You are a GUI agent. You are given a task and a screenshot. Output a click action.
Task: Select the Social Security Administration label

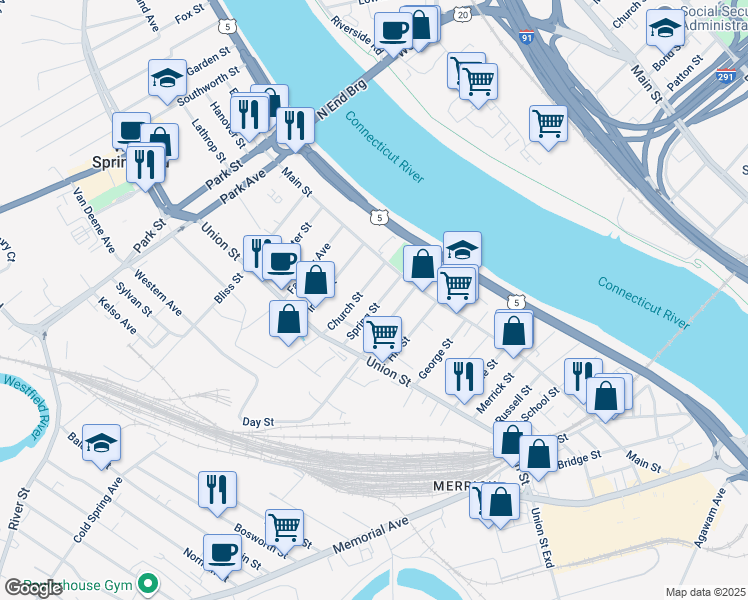pos(715,18)
